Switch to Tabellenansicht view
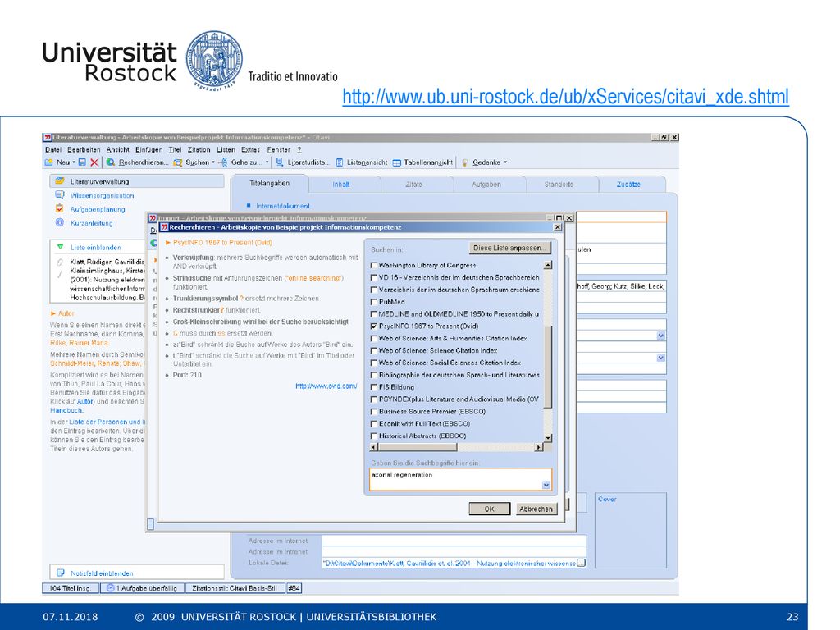 [x=422, y=162]
